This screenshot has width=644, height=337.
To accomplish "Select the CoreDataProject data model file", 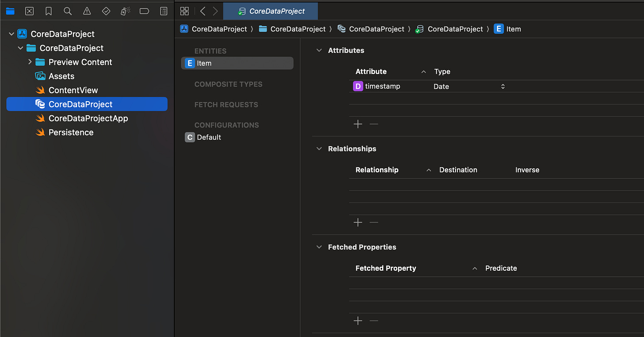I will [x=87, y=104].
